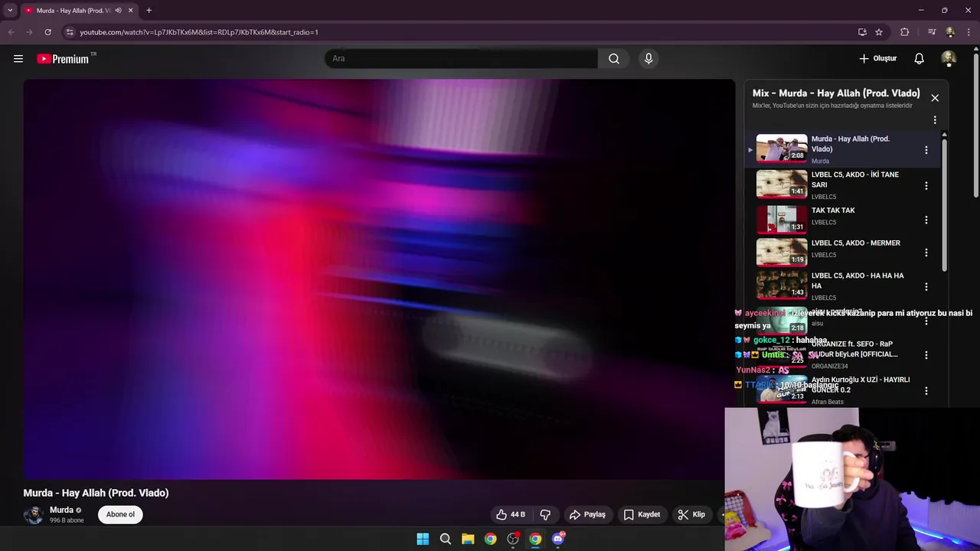Open Windows taskbar search
Image resolution: width=980 pixels, height=551 pixels.
click(x=445, y=539)
